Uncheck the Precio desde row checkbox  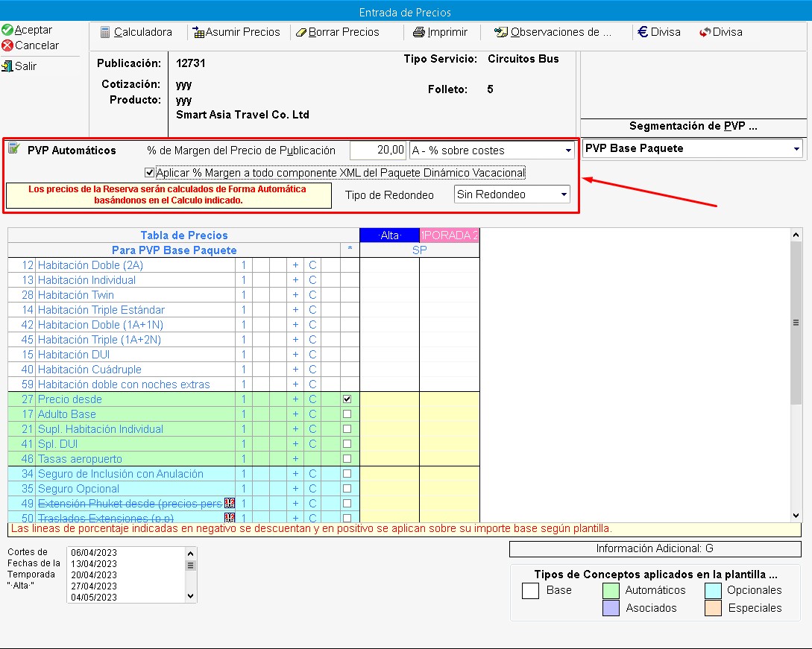pos(347,399)
